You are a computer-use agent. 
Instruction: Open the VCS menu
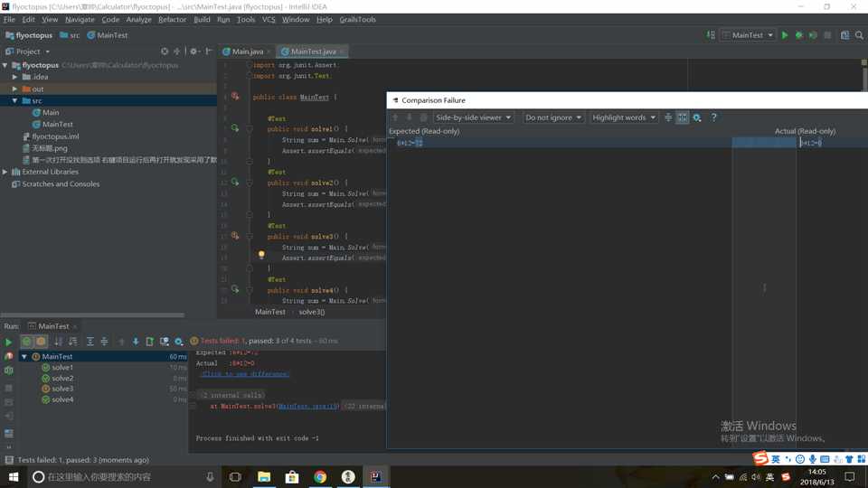[x=269, y=19]
